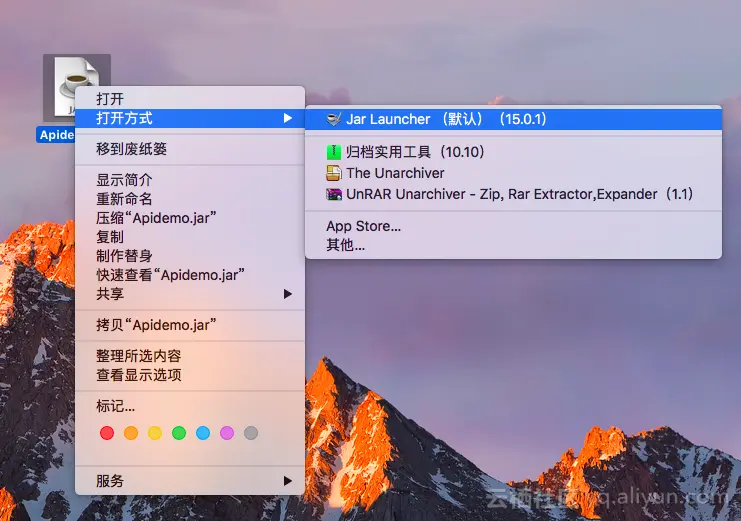Viewport: 741px width, 521px height.
Task: Apply the blue tag color
Action: (x=203, y=433)
